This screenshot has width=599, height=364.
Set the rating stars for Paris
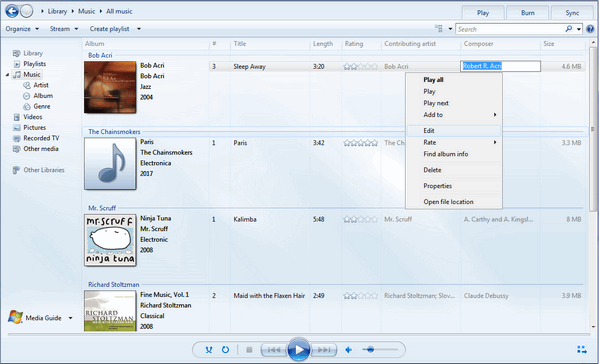point(360,143)
